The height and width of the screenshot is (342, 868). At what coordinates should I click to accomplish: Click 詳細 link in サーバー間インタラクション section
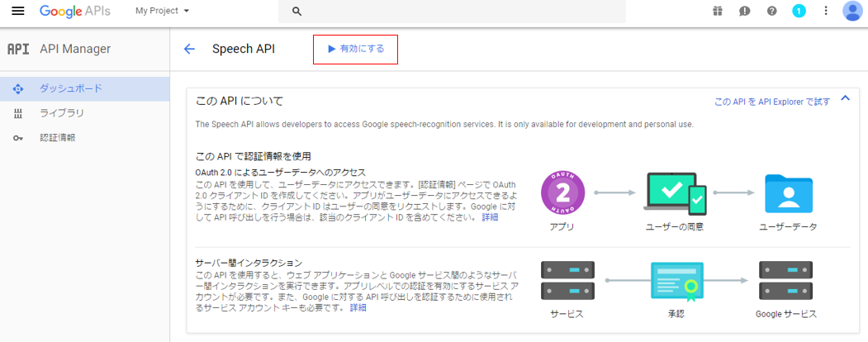tap(358, 307)
